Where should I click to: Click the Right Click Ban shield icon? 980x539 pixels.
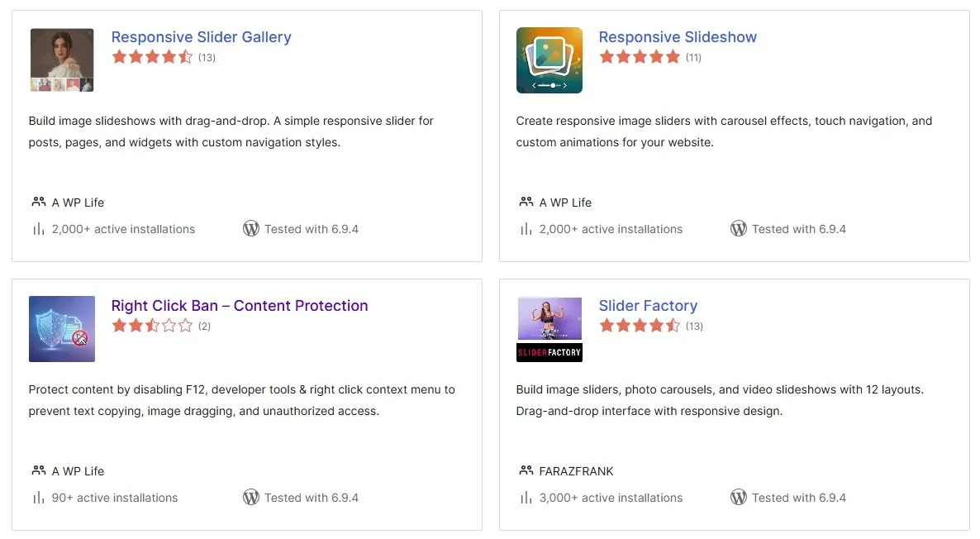tap(61, 328)
